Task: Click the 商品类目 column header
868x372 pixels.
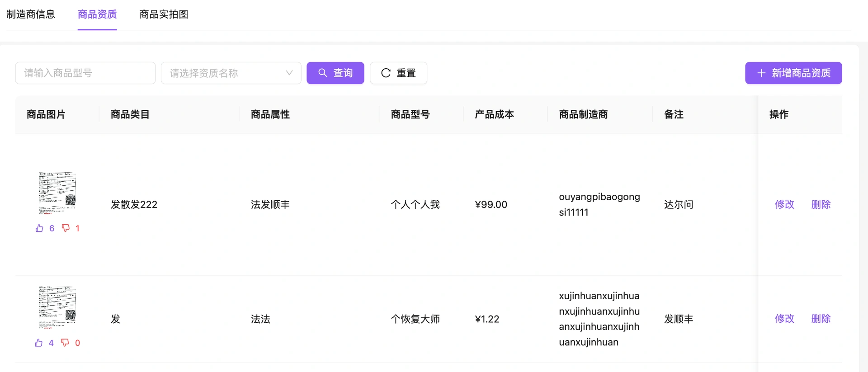Action: point(130,114)
